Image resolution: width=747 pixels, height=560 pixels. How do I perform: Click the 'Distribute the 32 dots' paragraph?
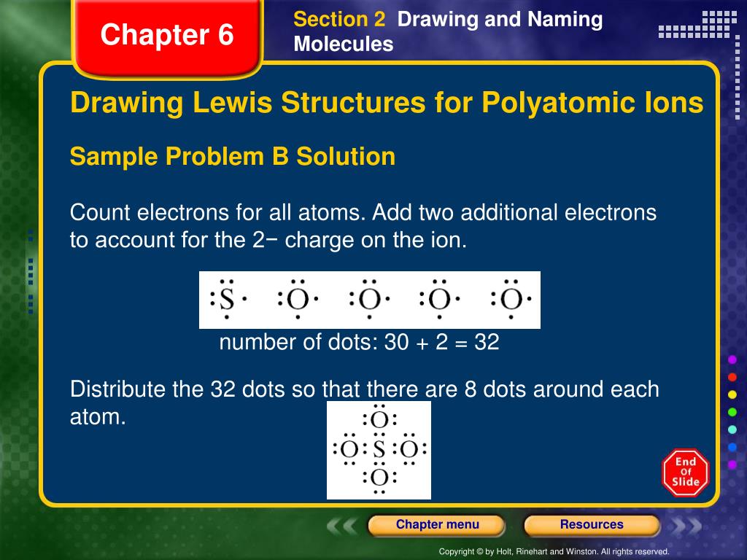click(x=365, y=402)
